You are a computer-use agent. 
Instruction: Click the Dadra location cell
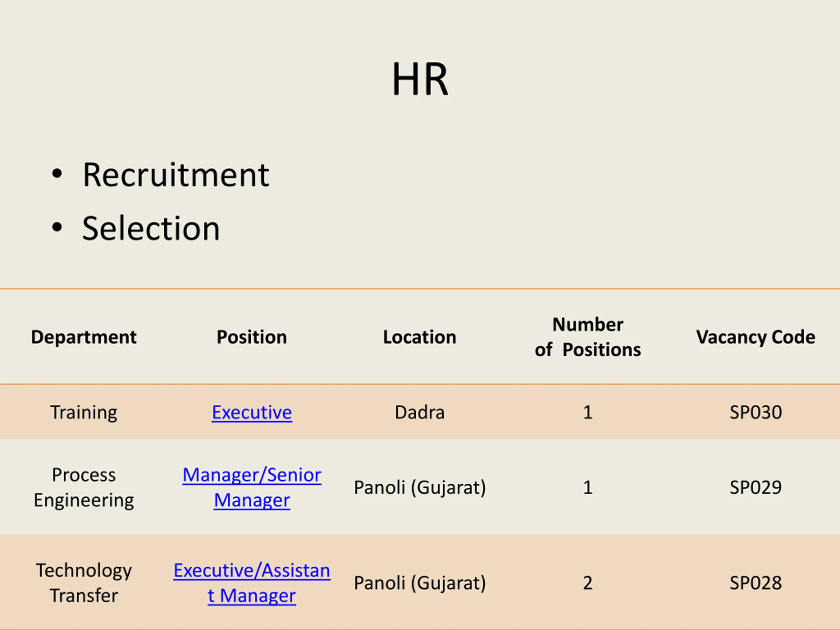tap(420, 412)
